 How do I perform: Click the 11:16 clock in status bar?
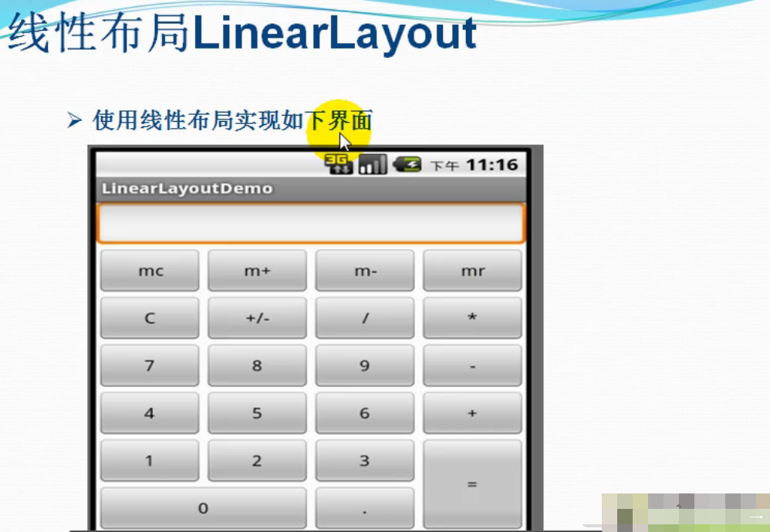click(x=492, y=164)
